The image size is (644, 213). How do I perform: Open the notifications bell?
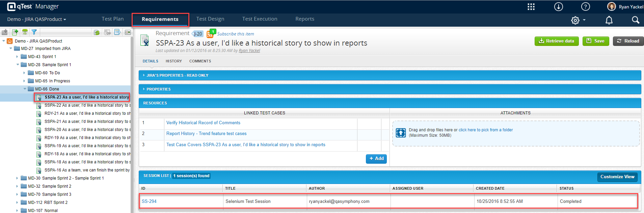[609, 20]
